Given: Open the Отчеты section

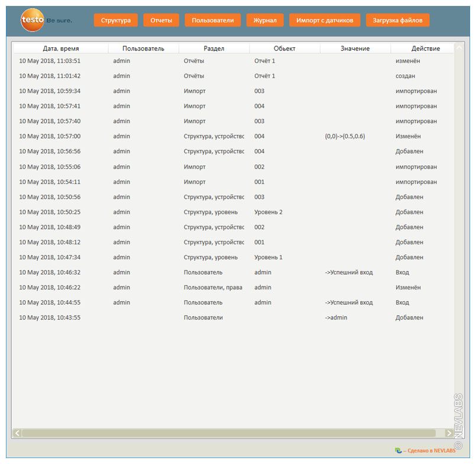Looking at the screenshot, I should [161, 20].
